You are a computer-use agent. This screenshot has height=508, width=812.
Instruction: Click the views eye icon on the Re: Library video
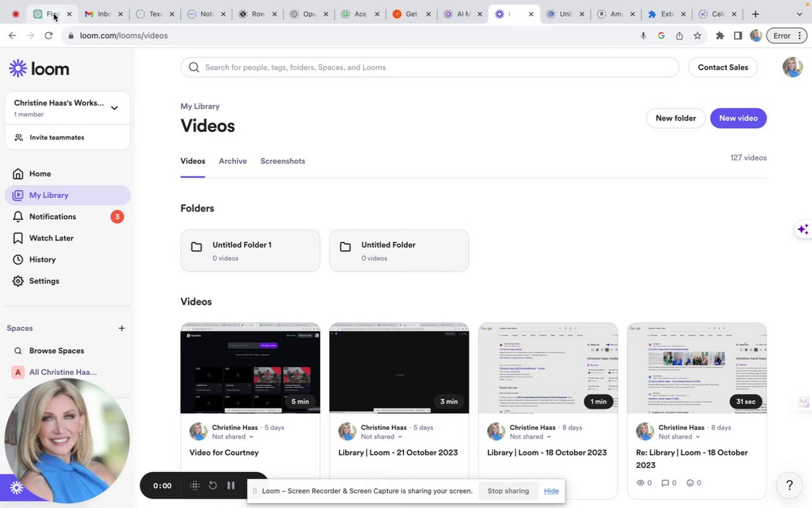(x=641, y=483)
